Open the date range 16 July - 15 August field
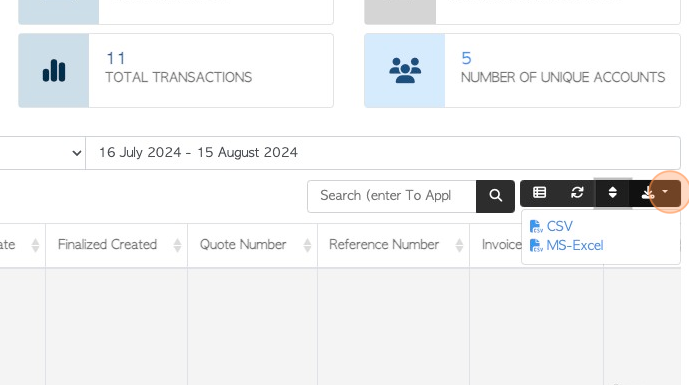Screen dimensions: 689x385 point(383,153)
